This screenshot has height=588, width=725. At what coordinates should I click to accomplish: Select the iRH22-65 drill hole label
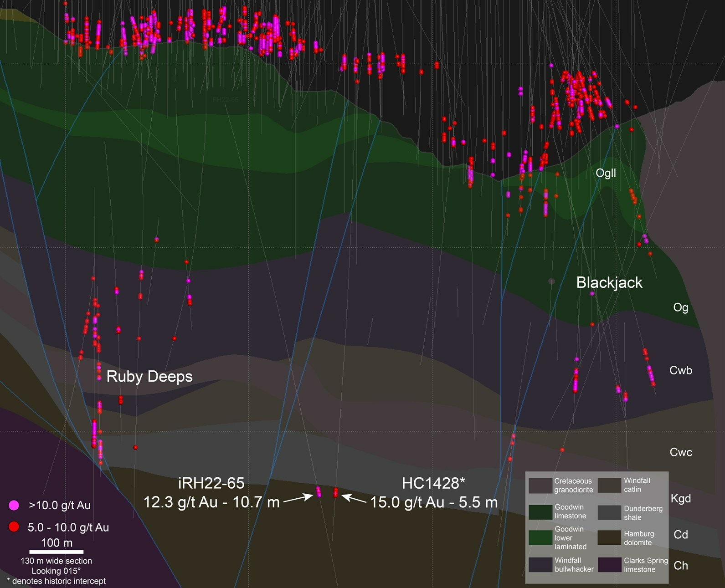211,483
